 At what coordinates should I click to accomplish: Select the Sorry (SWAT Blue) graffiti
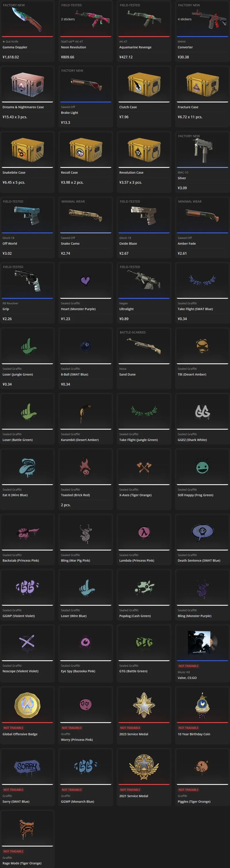[27, 777]
